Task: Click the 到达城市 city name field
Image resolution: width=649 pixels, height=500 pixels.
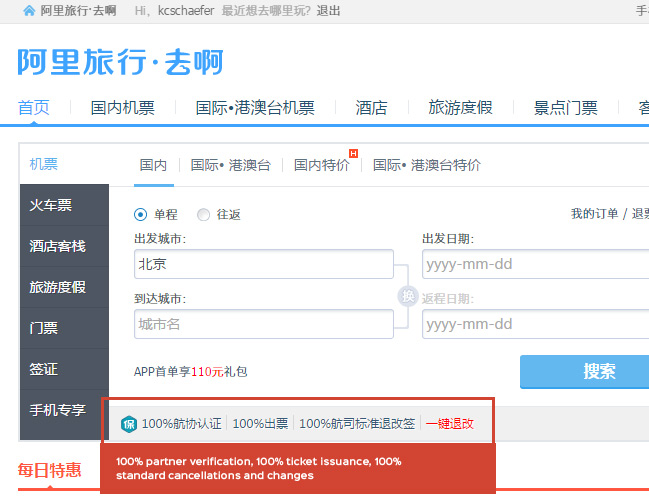Action: [x=264, y=324]
